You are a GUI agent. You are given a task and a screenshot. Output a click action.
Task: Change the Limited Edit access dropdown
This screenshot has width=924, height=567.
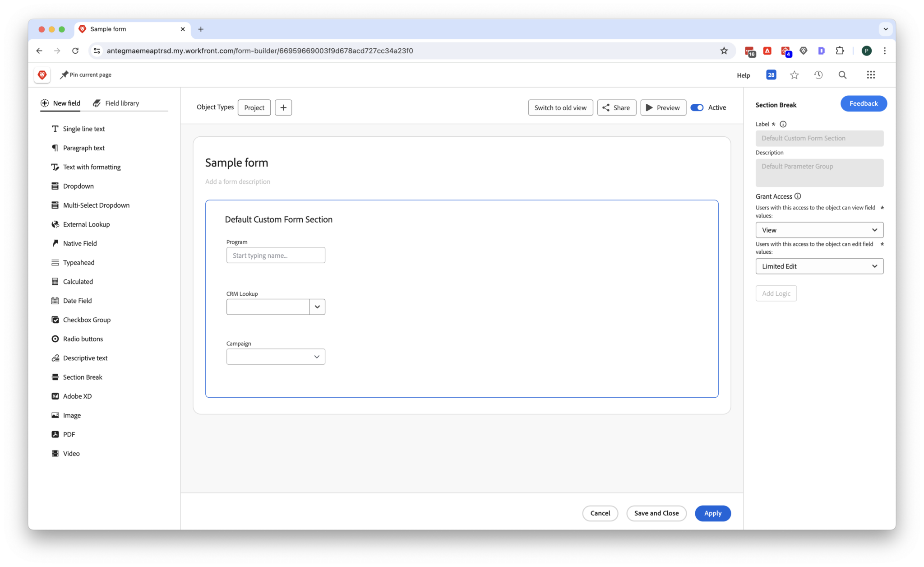coord(819,266)
